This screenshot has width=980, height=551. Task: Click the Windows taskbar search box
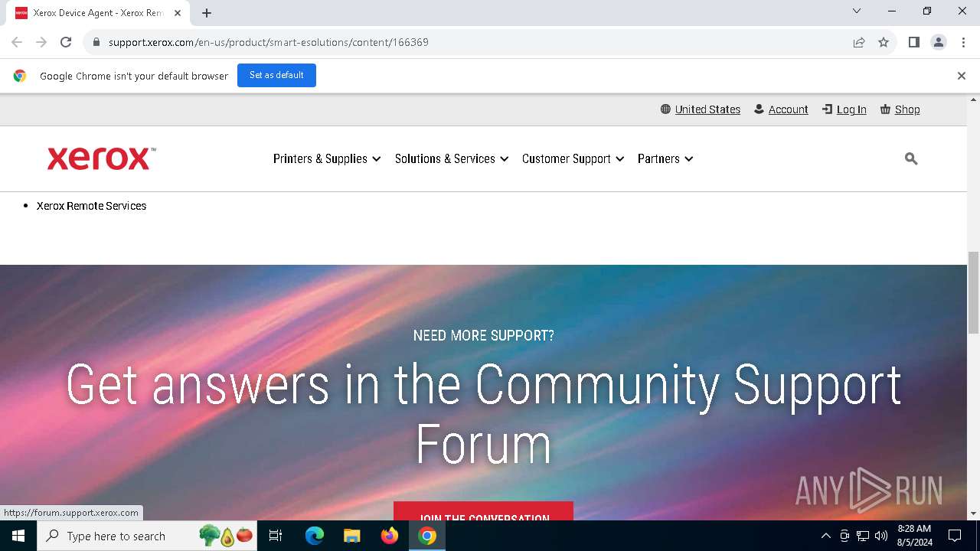point(147,536)
